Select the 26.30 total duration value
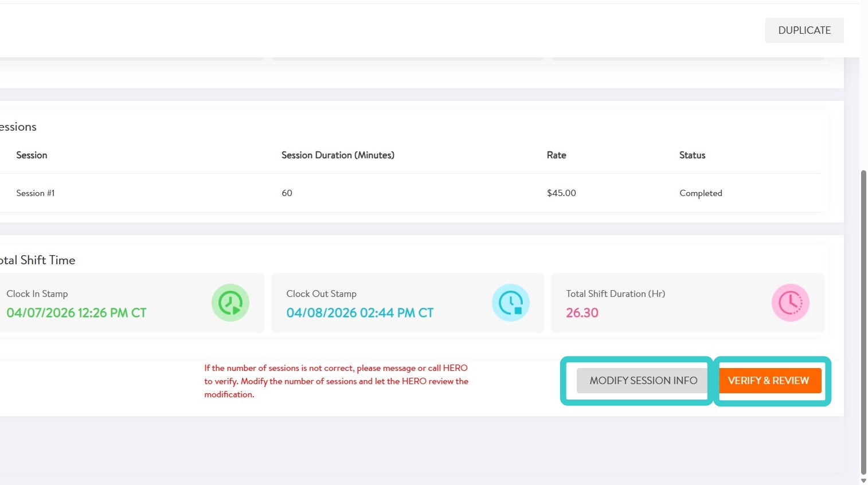 point(582,313)
